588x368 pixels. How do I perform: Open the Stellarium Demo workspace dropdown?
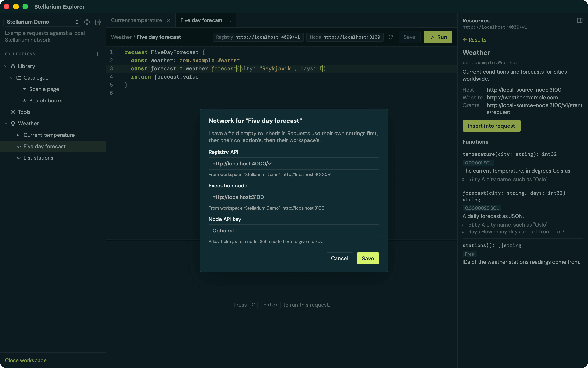(42, 22)
